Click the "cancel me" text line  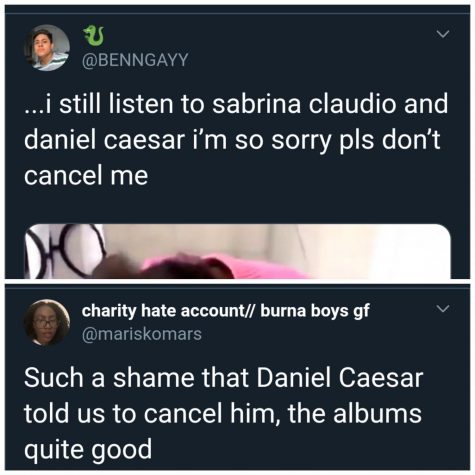click(x=86, y=176)
